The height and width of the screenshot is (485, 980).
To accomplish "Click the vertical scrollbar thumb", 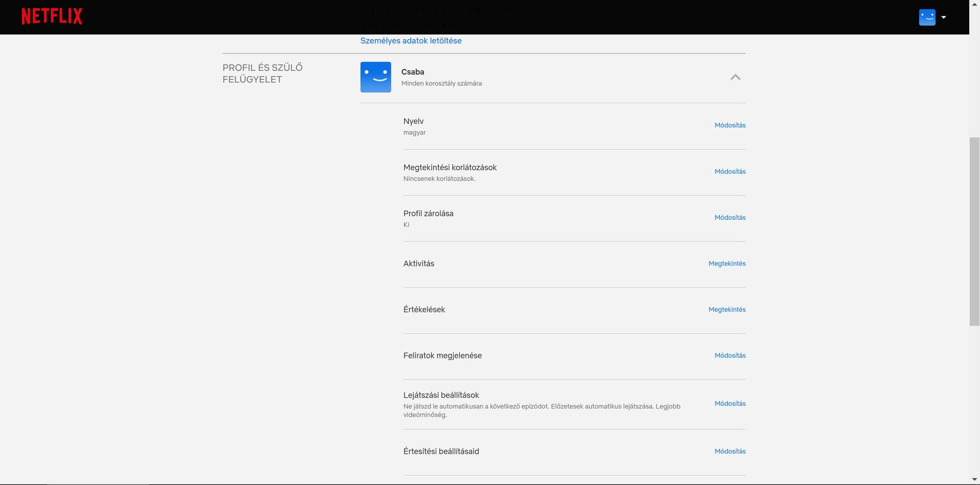I will point(974,231).
